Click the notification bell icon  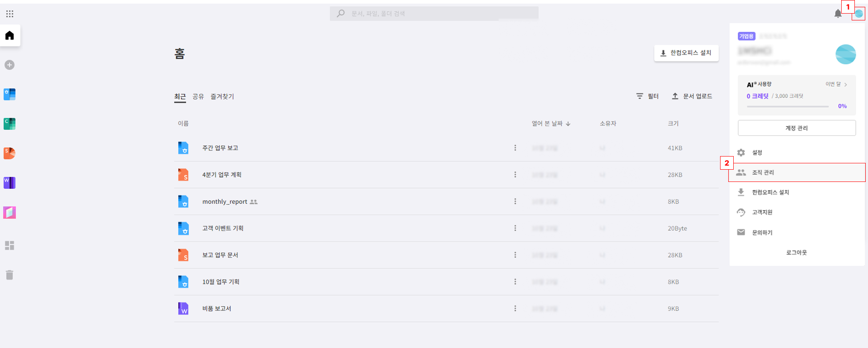[x=838, y=14]
